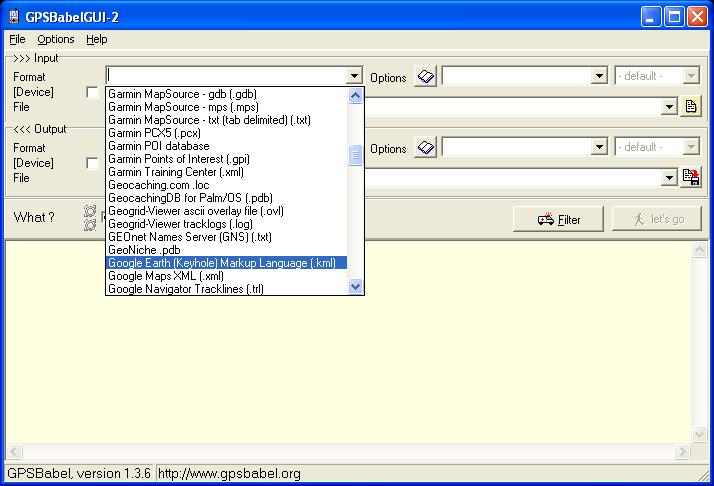Close the GPSBabelGUI-2 window

point(697,17)
